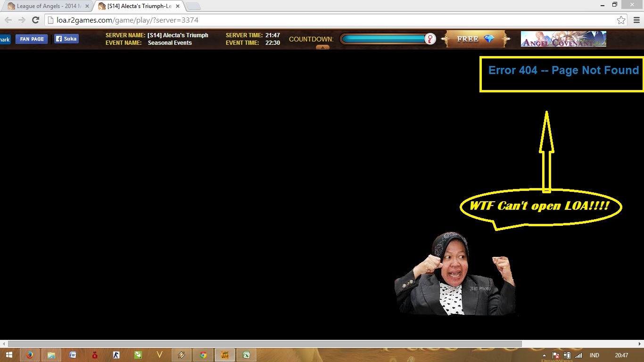
Task: Collapse the top bar with the small arrow
Action: (322, 47)
